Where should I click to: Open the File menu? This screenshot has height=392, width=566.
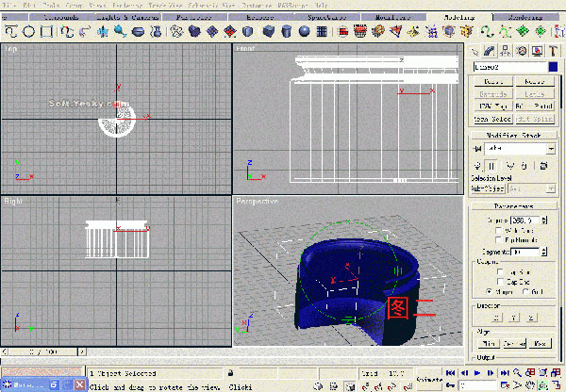[10, 6]
